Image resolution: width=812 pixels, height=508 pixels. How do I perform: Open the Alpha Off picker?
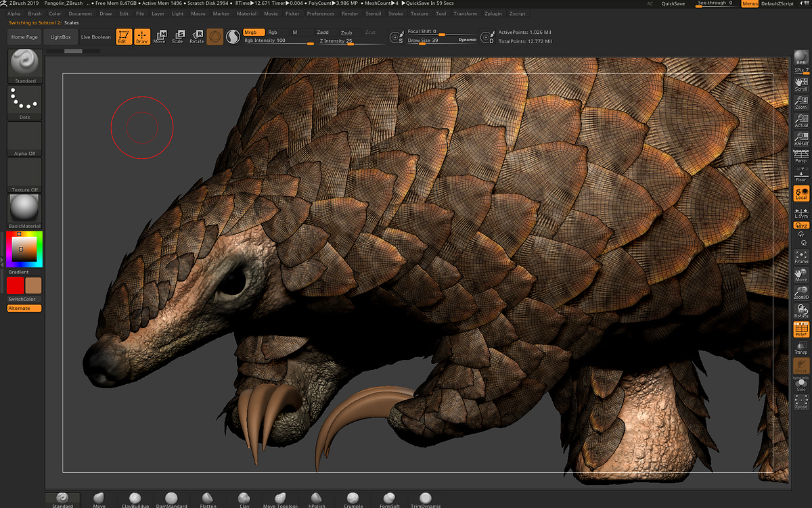coord(25,139)
